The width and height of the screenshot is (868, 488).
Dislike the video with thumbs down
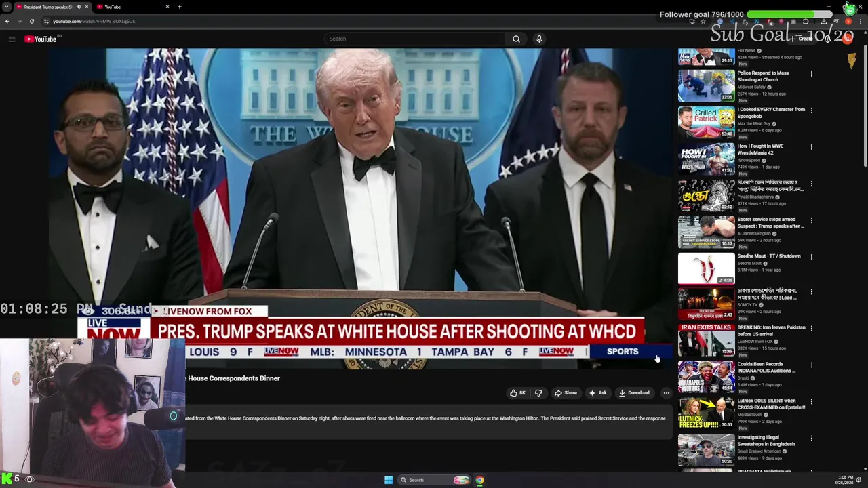point(538,393)
